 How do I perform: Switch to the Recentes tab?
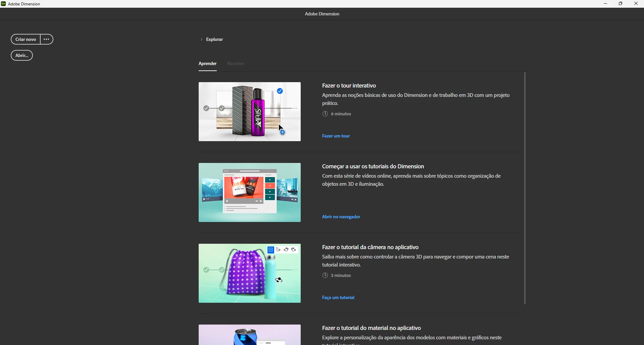click(236, 64)
